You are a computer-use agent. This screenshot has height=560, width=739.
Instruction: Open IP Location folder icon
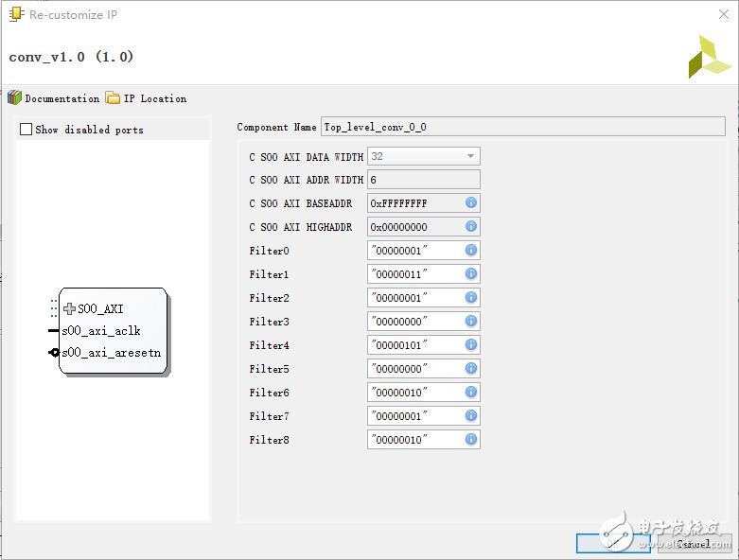113,98
